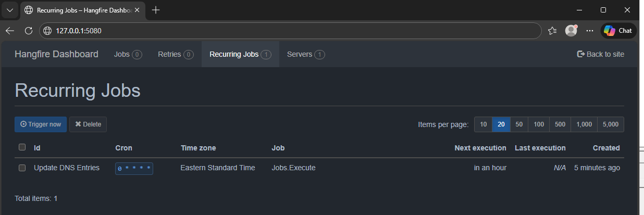
Task: Open a new browser tab
Action: pyautogui.click(x=155, y=10)
